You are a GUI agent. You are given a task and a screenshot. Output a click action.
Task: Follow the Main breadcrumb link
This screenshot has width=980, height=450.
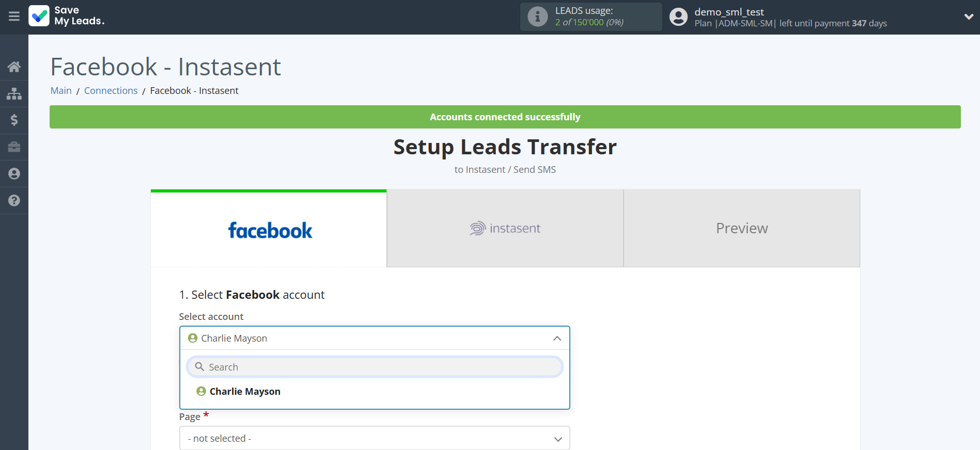click(x=61, y=91)
